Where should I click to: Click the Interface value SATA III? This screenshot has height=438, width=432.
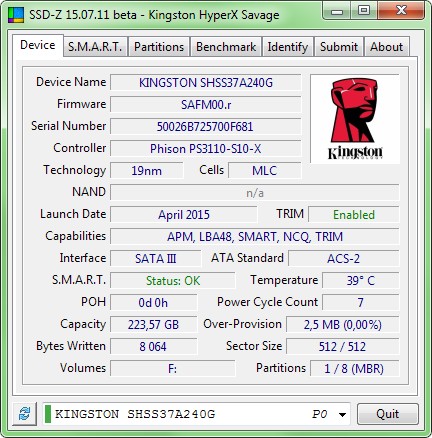[x=156, y=259]
